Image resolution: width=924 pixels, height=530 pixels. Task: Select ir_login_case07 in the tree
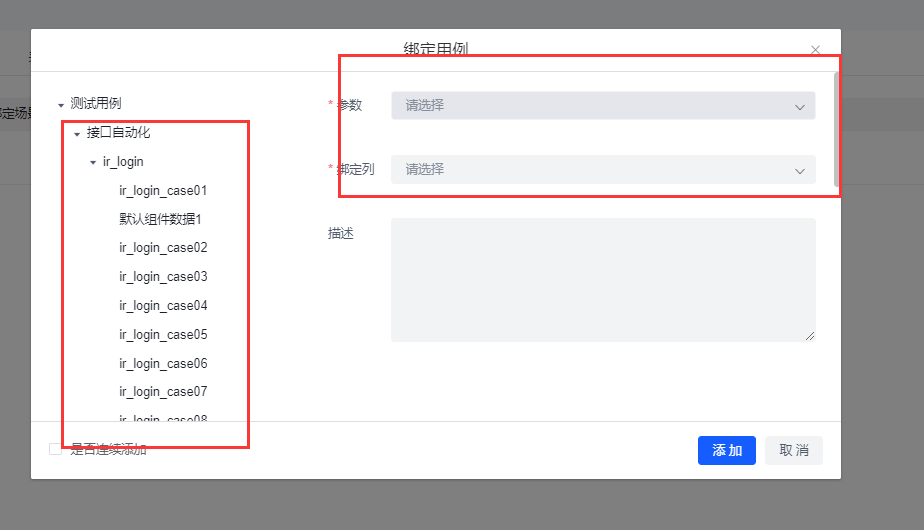[163, 392]
